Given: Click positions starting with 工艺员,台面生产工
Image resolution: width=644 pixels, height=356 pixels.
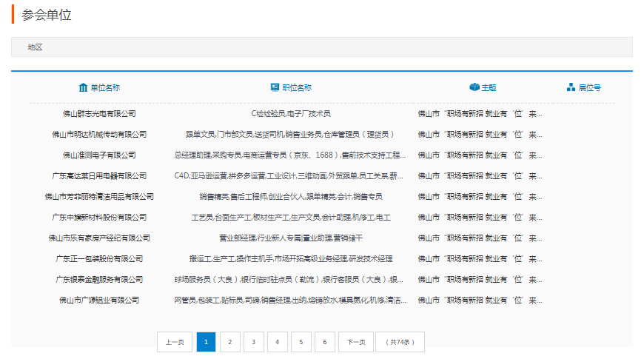Looking at the screenshot, I should [x=291, y=217].
